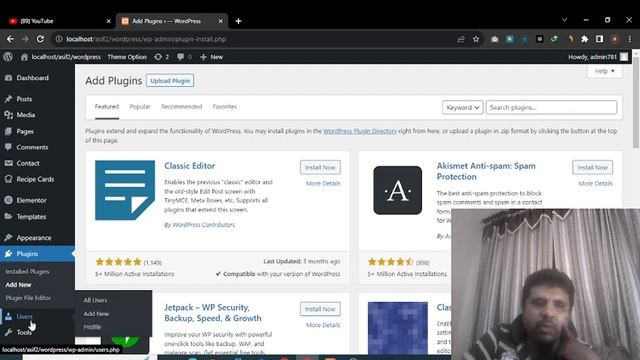Open Howdy, admin781 account menu
This screenshot has width=640, height=360.
pos(598,57)
